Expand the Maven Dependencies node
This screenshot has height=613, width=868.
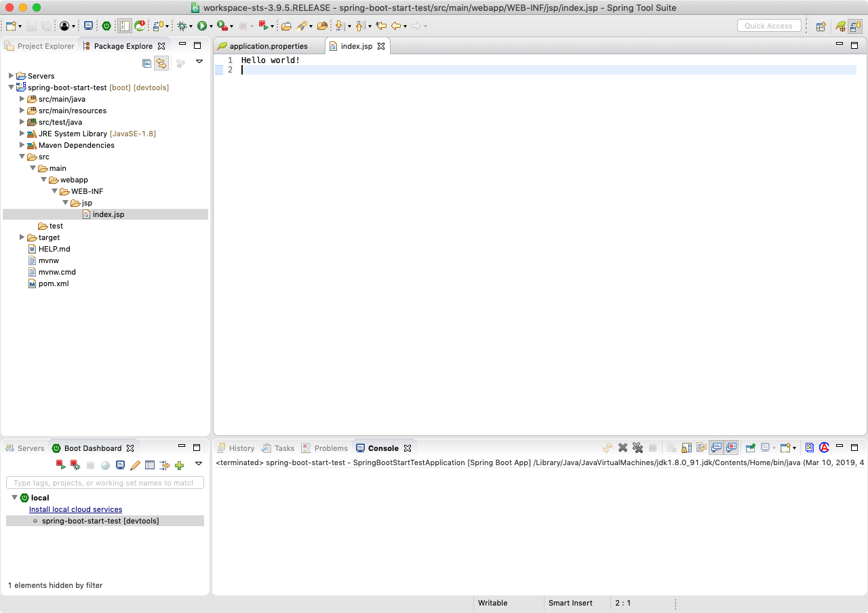[x=22, y=145]
